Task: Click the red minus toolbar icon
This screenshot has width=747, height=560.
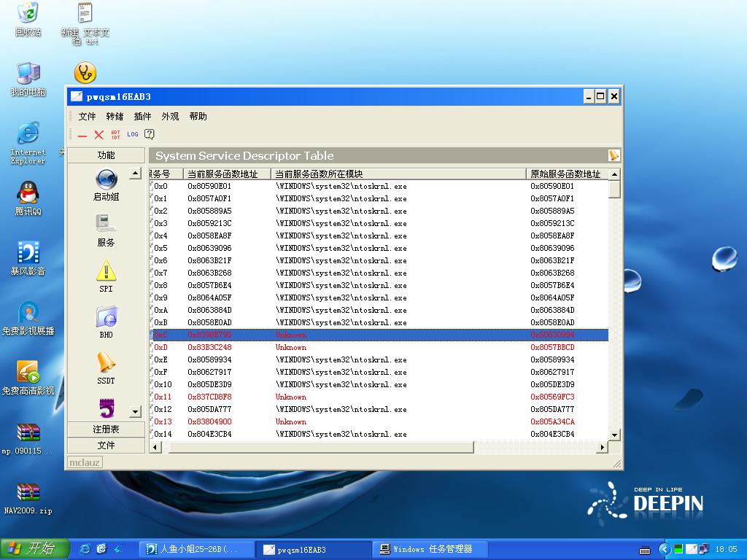Action: tap(82, 135)
